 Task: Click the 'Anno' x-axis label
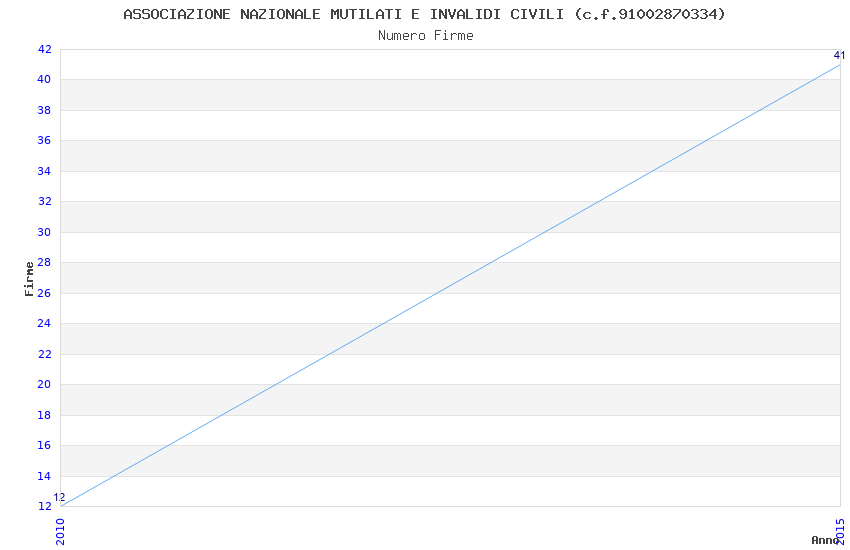coord(825,540)
